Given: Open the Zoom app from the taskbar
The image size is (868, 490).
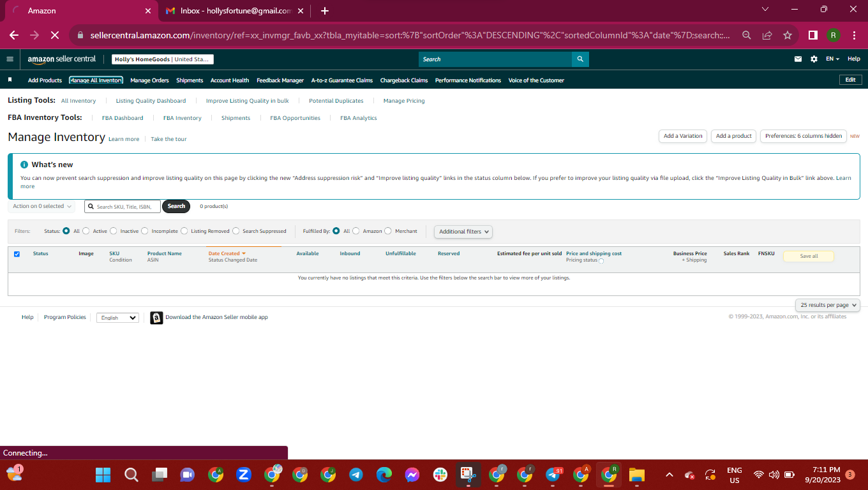Looking at the screenshot, I should coord(243,475).
